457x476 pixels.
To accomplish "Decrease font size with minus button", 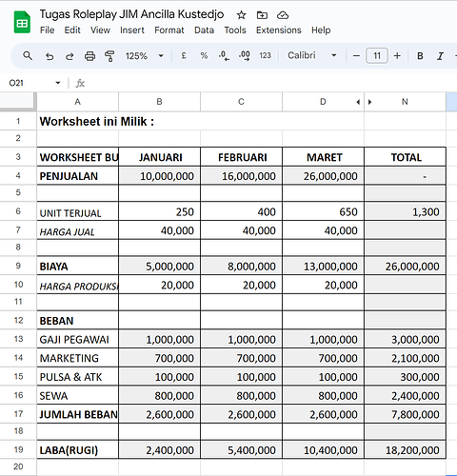I will [x=356, y=56].
